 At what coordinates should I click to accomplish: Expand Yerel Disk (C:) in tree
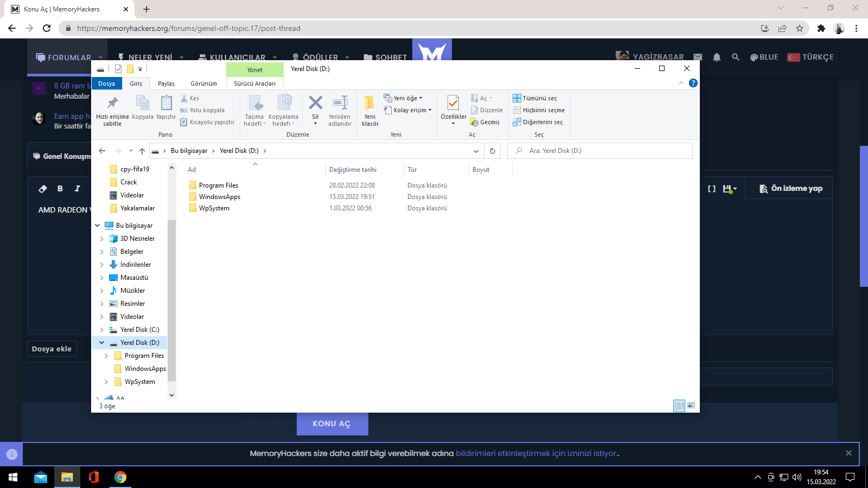(x=101, y=330)
